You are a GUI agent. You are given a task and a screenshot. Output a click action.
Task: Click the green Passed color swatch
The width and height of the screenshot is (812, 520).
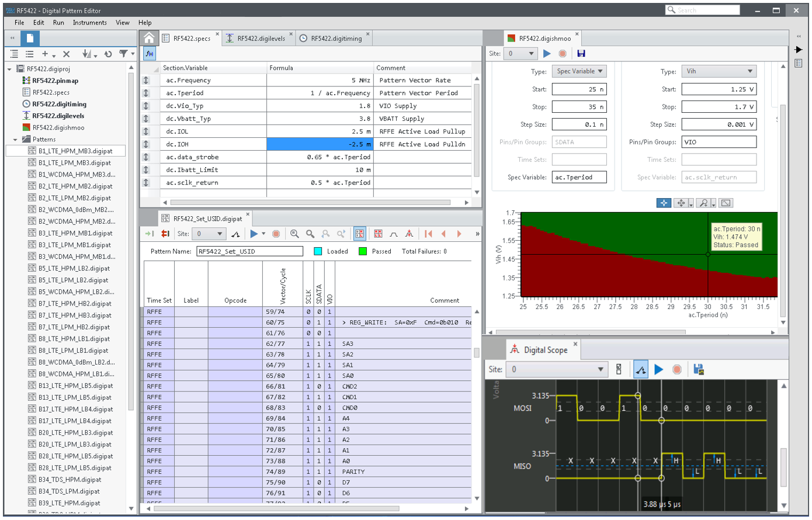(363, 251)
